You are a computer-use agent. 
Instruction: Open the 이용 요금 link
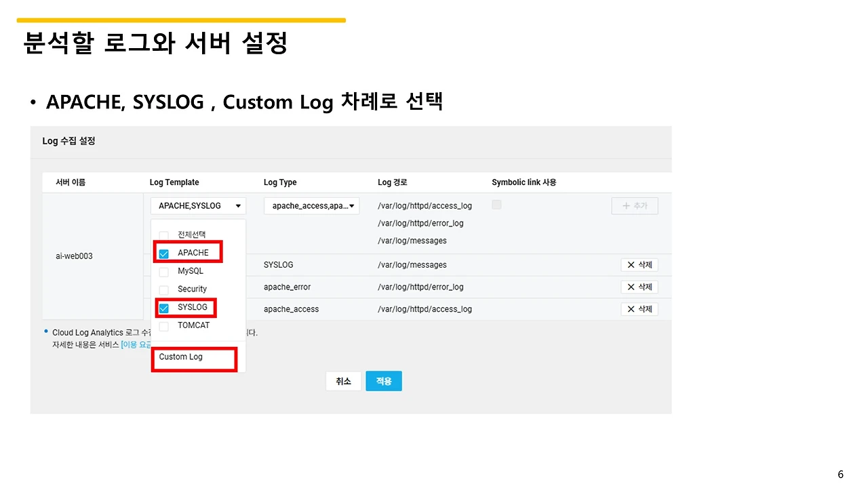[x=136, y=345]
